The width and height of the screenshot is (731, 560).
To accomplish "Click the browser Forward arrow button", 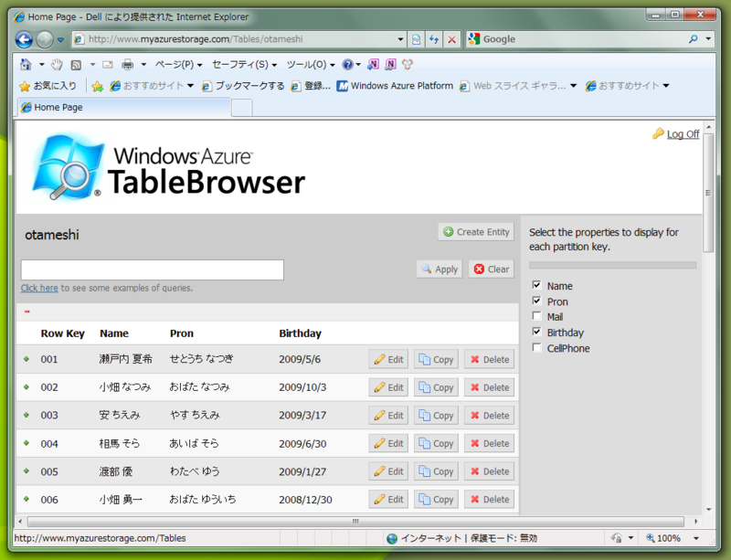I will pyautogui.click(x=45, y=39).
